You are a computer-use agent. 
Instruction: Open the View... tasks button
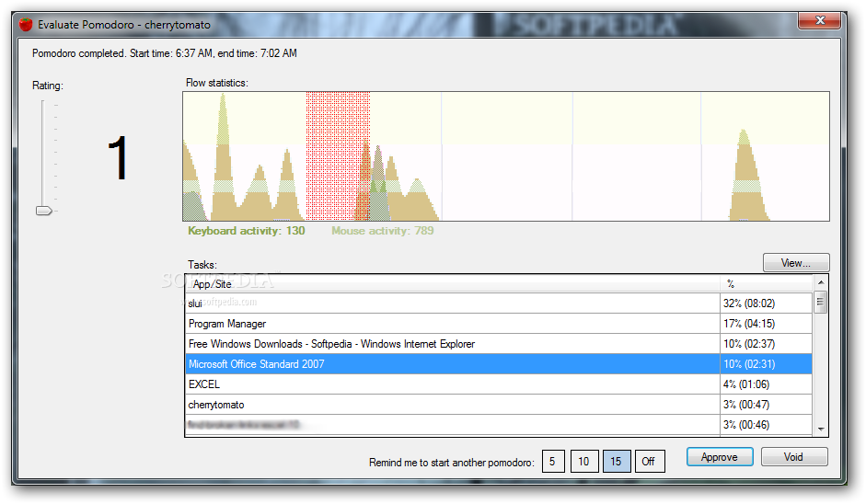click(796, 263)
